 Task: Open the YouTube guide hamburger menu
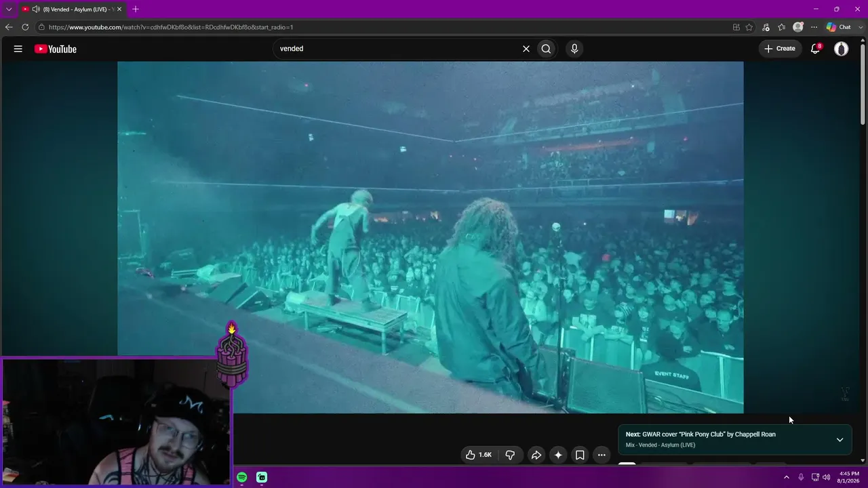pos(18,49)
